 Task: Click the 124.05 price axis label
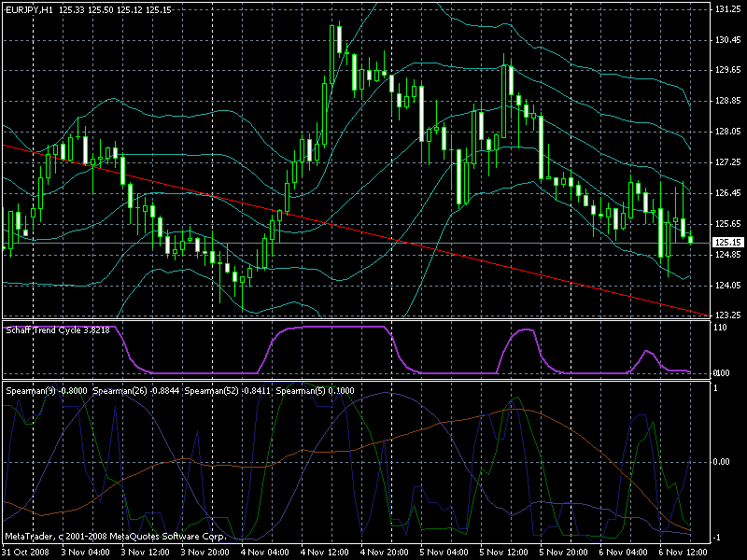(x=728, y=286)
